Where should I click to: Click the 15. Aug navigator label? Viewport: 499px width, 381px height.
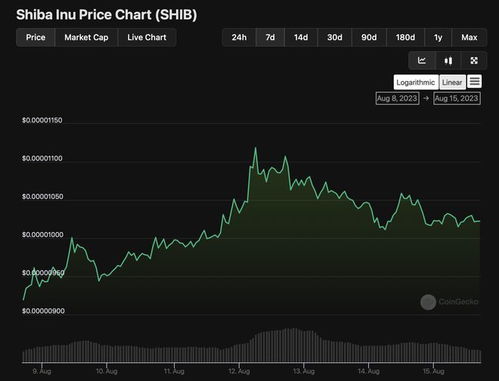coord(433,371)
